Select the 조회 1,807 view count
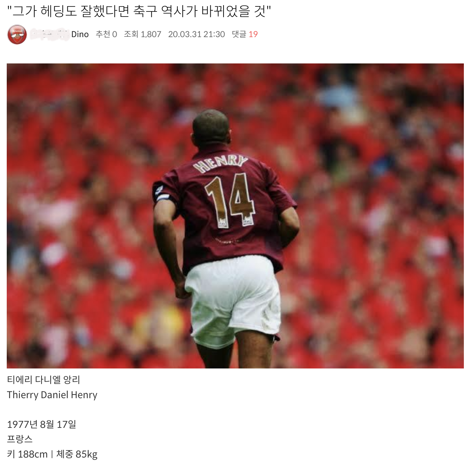This screenshot has height=467, width=476. [x=143, y=34]
